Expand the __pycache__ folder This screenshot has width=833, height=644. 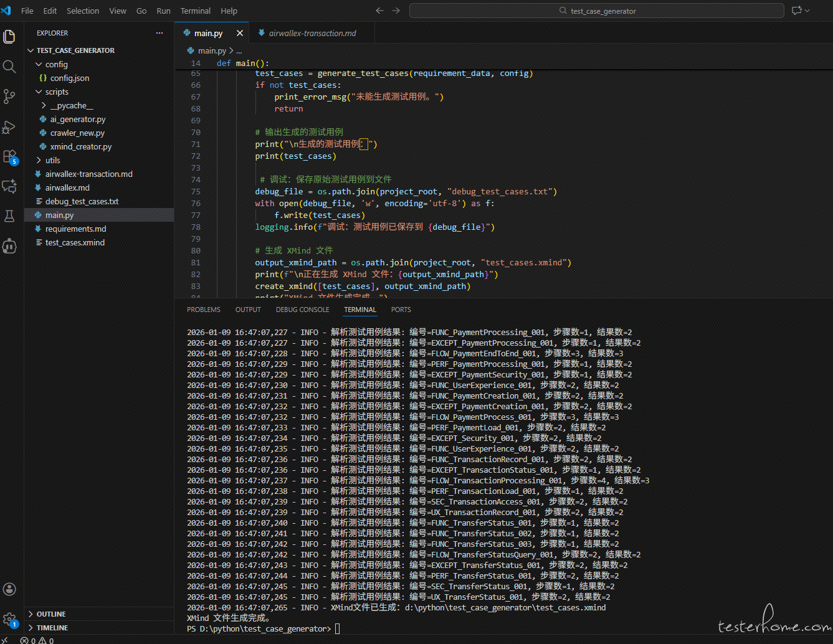(71, 105)
